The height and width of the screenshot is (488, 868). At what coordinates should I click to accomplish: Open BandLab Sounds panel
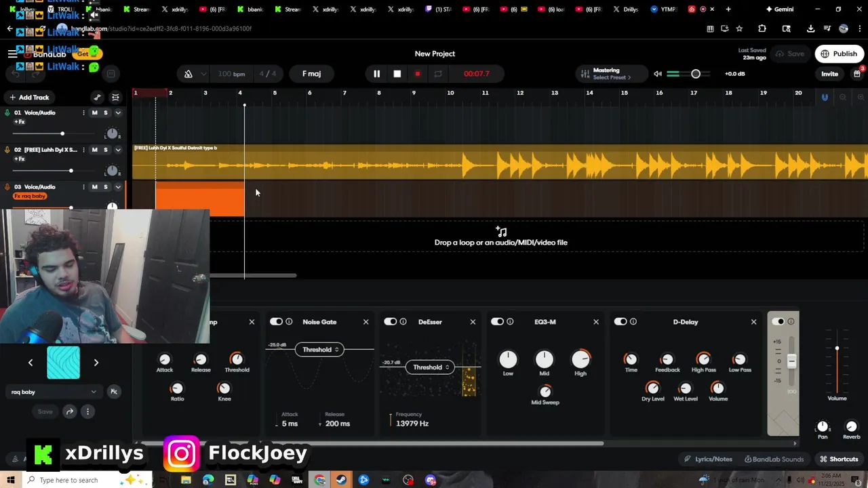774,460
